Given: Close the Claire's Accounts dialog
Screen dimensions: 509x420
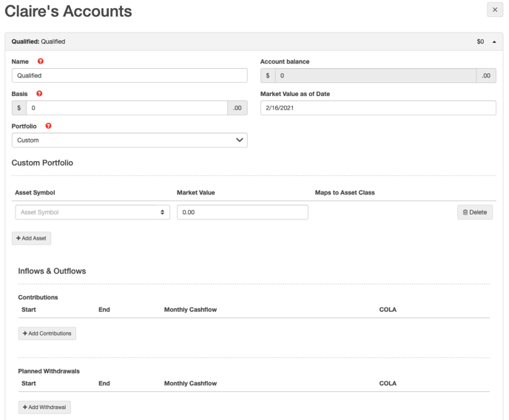Looking at the screenshot, I should pos(495,10).
